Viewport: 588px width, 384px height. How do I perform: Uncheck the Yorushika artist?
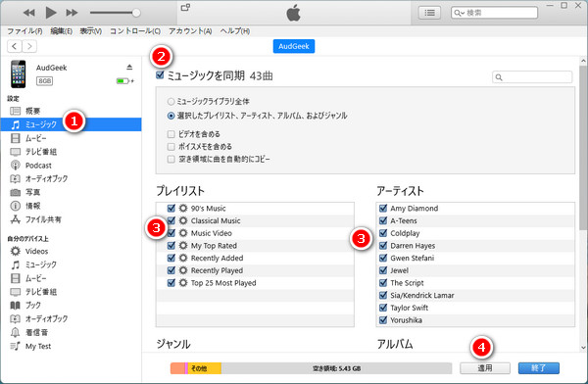pos(383,320)
